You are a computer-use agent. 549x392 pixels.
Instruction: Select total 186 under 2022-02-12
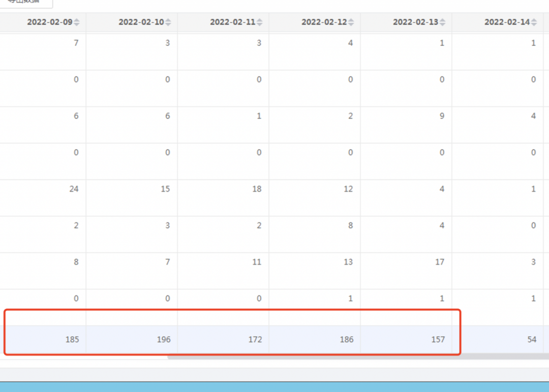[x=347, y=340]
